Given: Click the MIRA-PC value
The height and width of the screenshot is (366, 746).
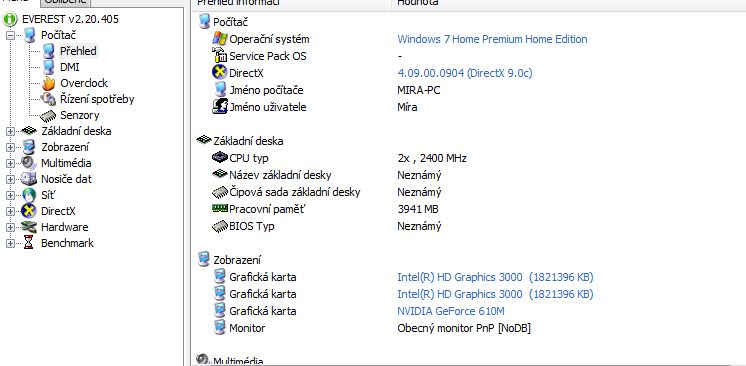Looking at the screenshot, I should click(x=419, y=90).
